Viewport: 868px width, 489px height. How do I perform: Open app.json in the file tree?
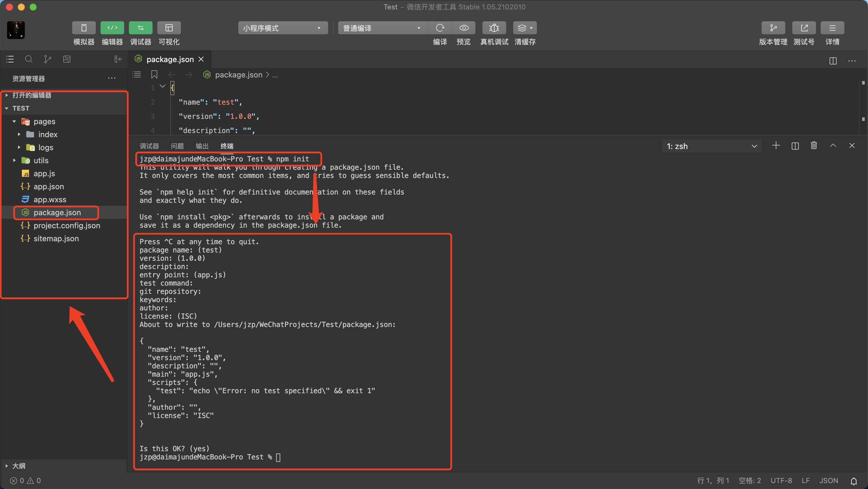(x=64, y=186)
